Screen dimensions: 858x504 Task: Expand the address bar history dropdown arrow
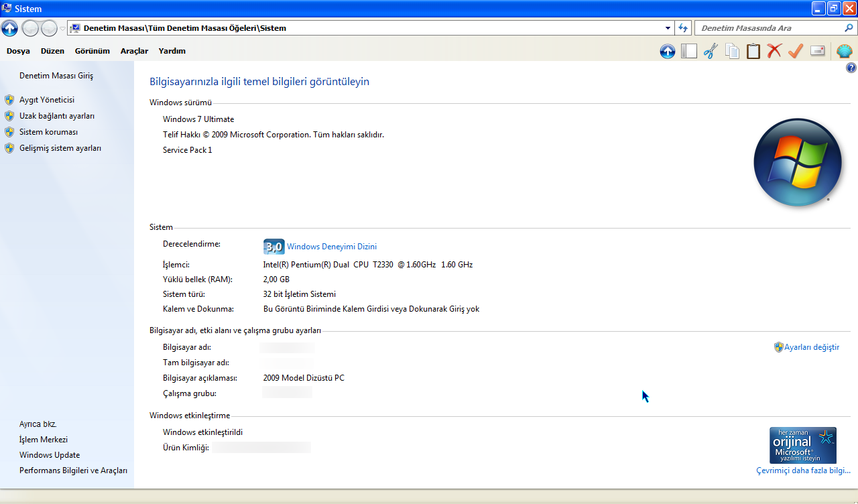coord(668,28)
